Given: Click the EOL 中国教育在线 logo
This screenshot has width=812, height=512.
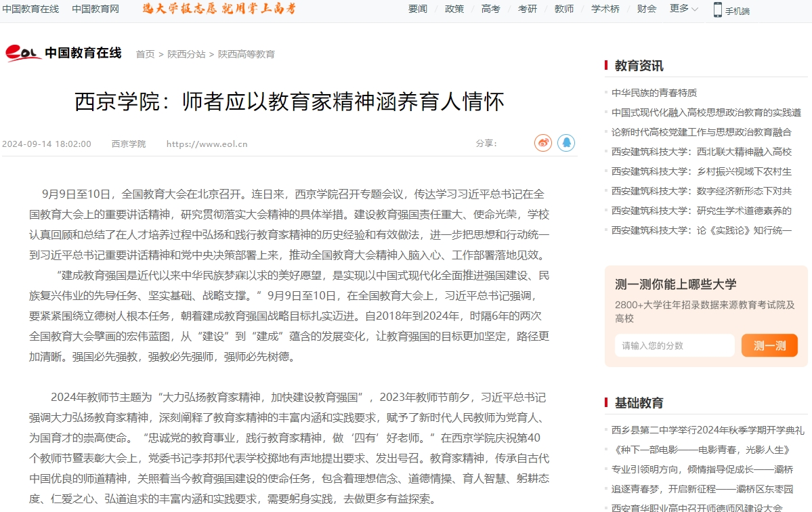Looking at the screenshot, I should tap(64, 53).
